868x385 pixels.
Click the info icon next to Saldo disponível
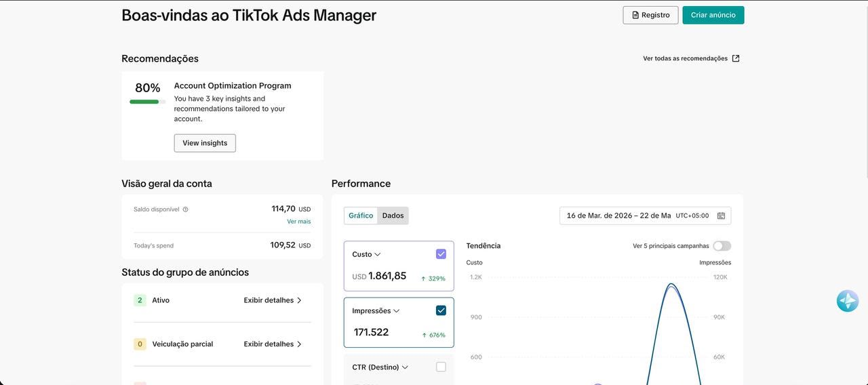(x=185, y=209)
